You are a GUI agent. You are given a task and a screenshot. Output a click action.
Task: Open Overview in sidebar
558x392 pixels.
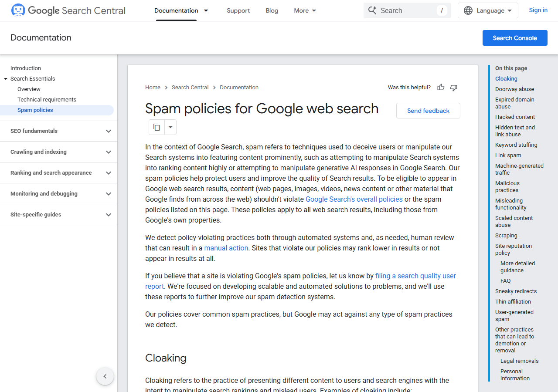29,89
